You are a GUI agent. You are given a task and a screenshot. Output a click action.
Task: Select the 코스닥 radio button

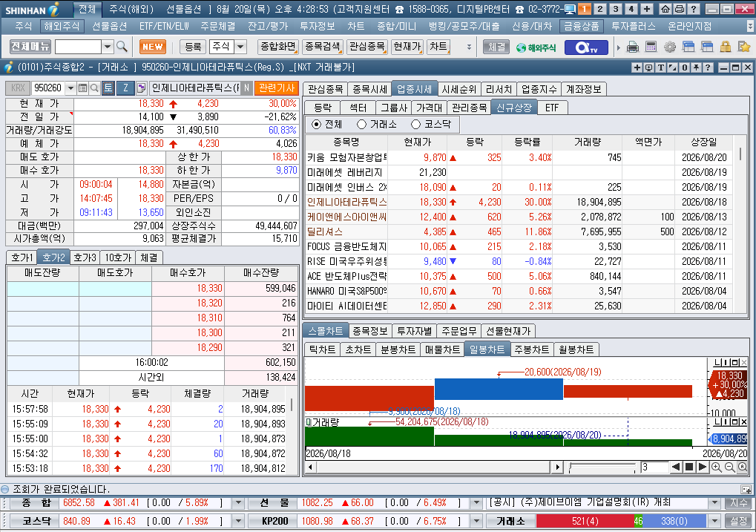[415, 125]
